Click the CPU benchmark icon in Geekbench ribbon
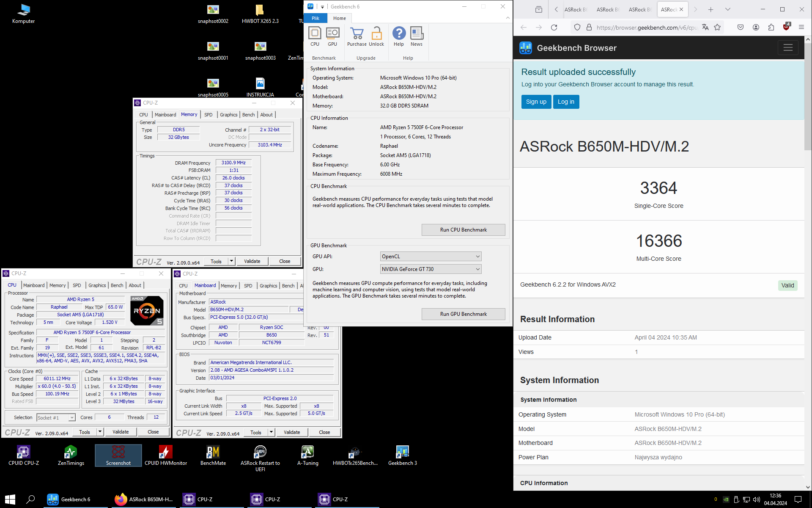Screen dimensions: 812x508 coord(315,36)
